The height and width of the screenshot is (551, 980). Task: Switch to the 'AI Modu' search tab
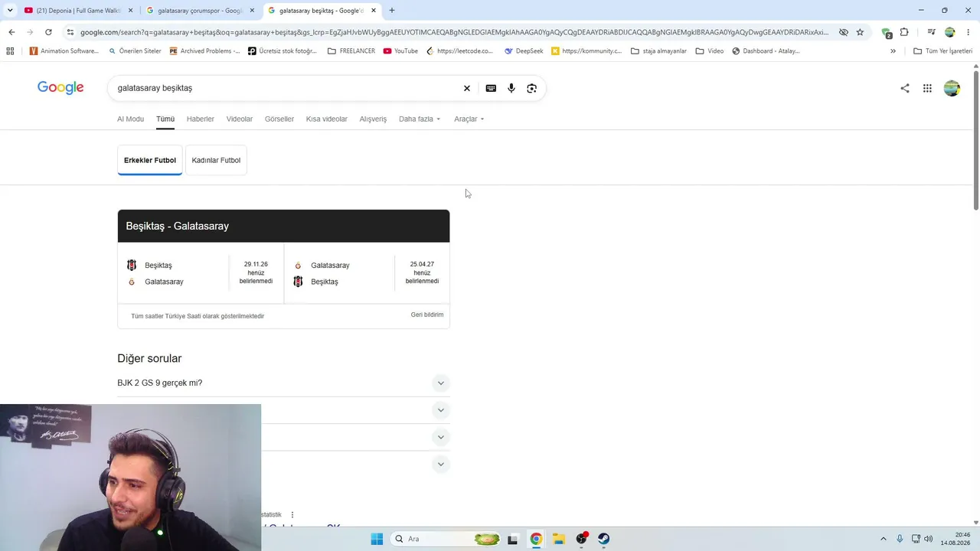[x=130, y=119]
